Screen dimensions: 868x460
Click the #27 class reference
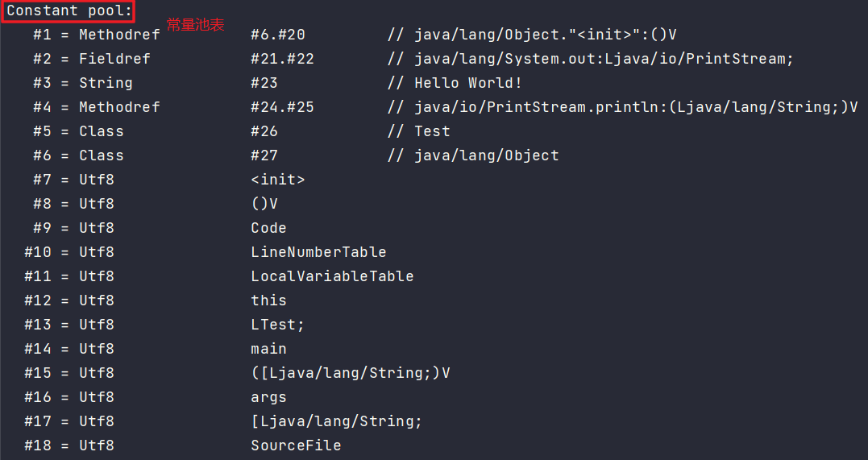pyautogui.click(x=264, y=155)
